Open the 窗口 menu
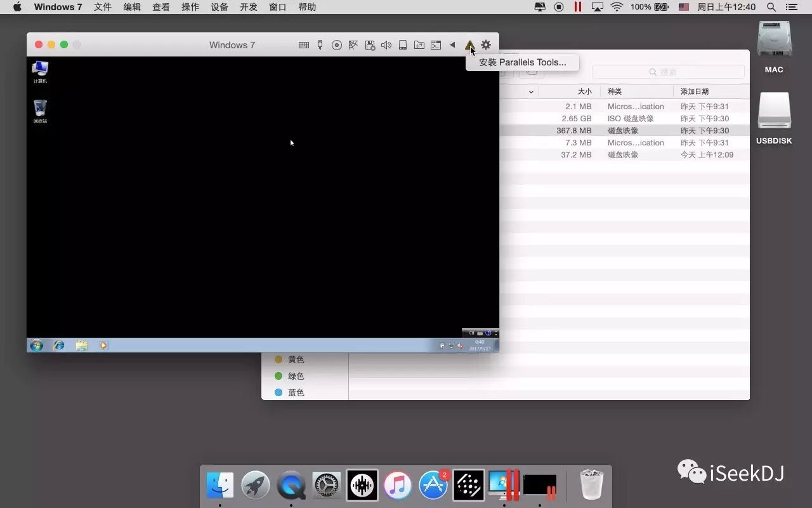 [x=278, y=7]
